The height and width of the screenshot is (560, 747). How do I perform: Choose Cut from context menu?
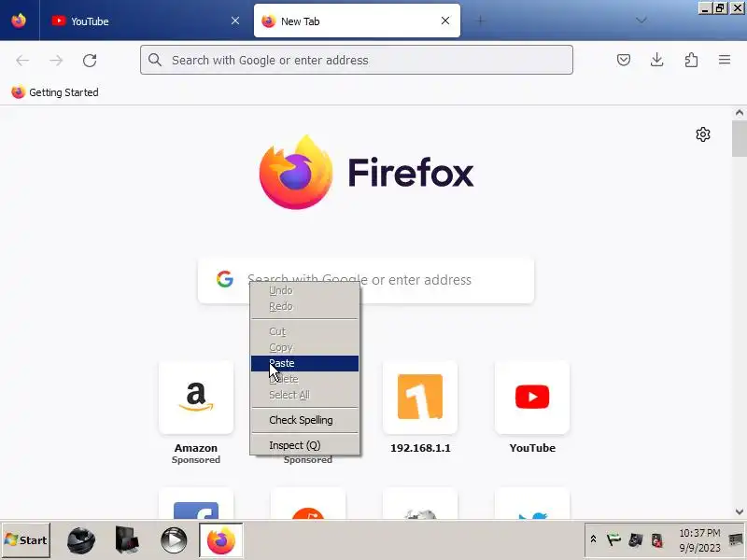coord(304,331)
